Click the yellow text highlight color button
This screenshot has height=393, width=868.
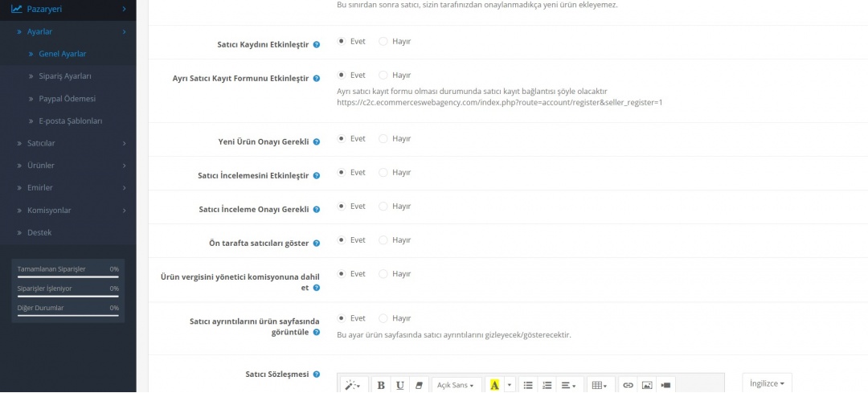[x=494, y=385]
